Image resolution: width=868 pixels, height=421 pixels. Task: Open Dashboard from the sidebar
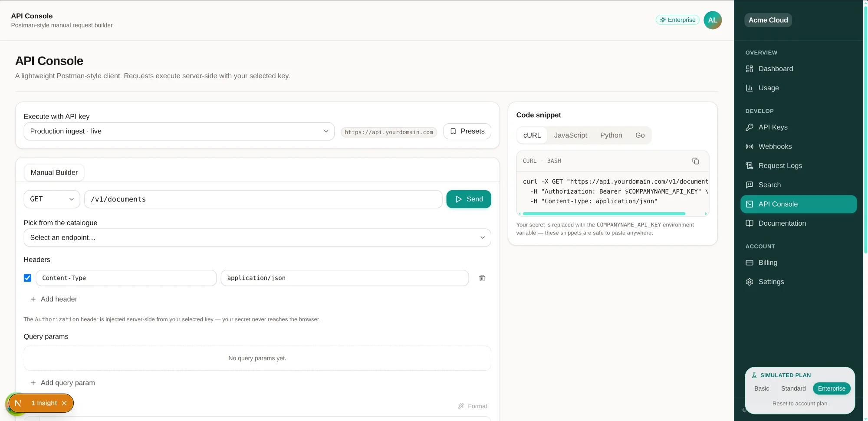point(799,69)
